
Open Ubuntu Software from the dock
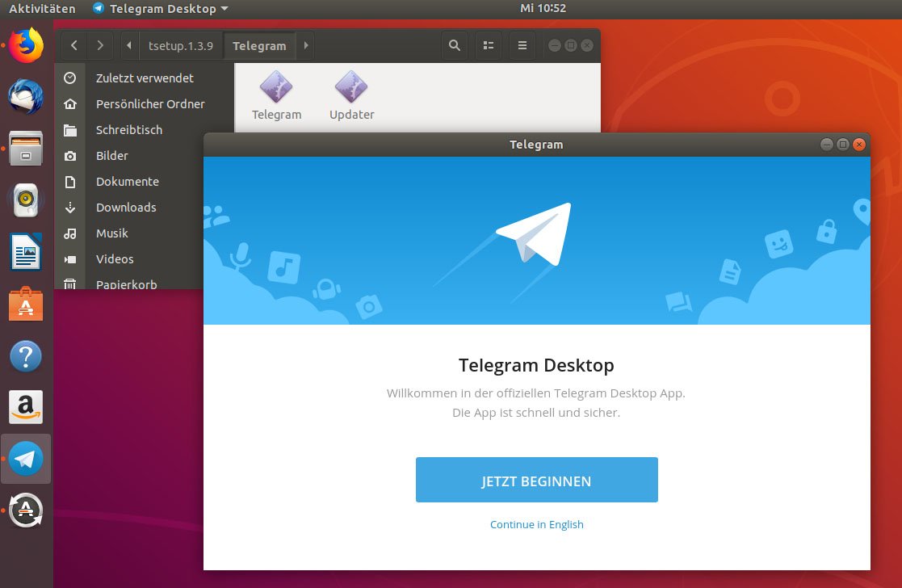click(x=25, y=304)
